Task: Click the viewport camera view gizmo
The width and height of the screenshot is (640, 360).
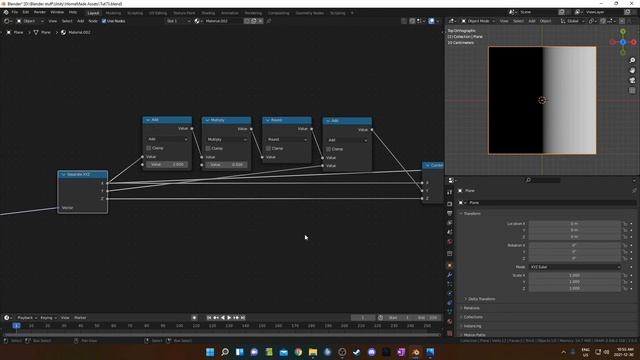Action: [x=632, y=80]
